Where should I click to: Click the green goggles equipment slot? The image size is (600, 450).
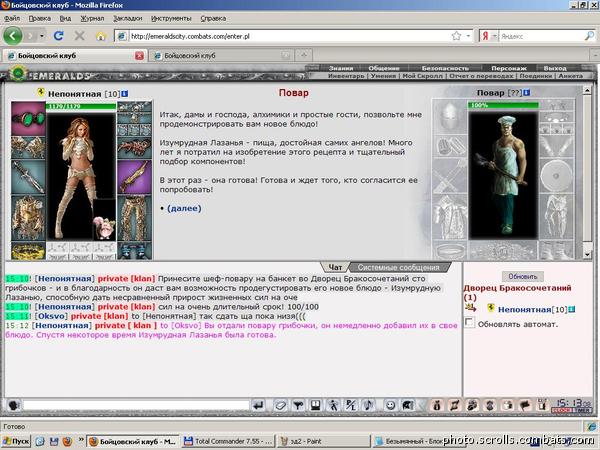[28, 118]
